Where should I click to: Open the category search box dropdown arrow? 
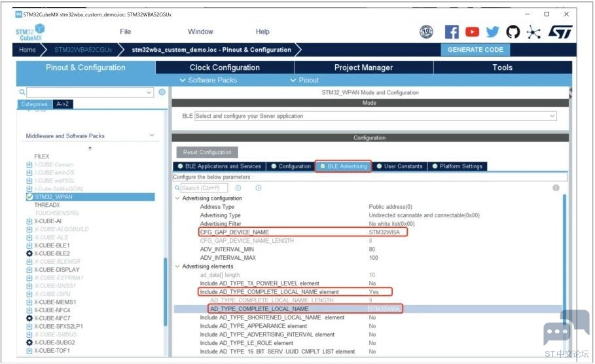point(149,92)
